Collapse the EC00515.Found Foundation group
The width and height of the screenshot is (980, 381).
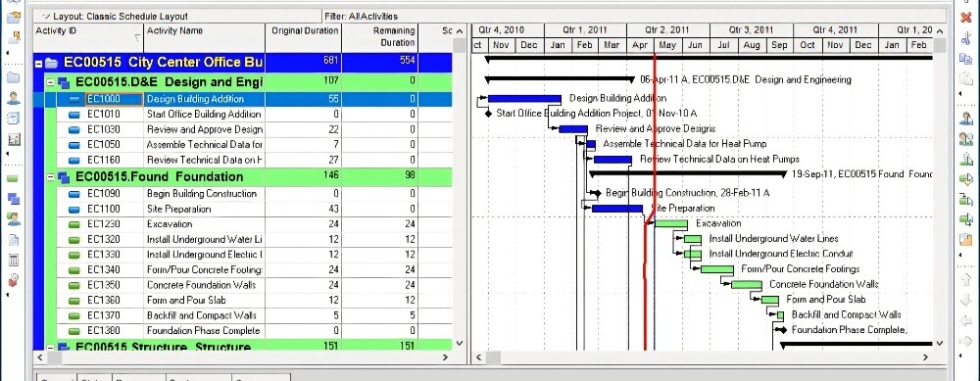51,177
